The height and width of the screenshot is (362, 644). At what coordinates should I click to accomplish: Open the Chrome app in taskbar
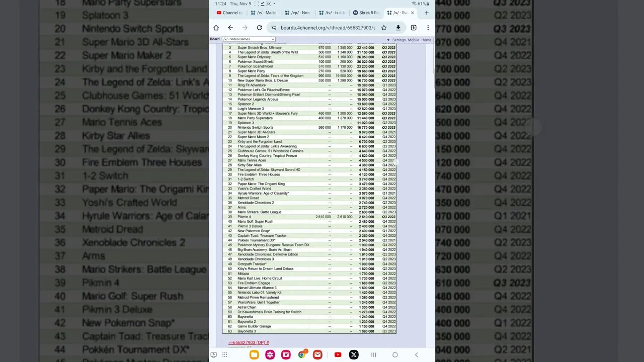tap(302, 354)
